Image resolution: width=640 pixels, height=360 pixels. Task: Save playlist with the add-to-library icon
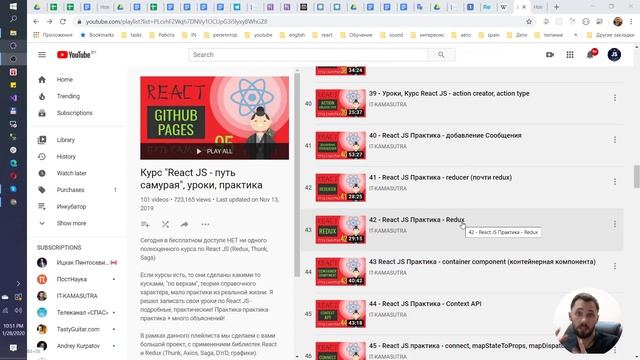pos(145,224)
